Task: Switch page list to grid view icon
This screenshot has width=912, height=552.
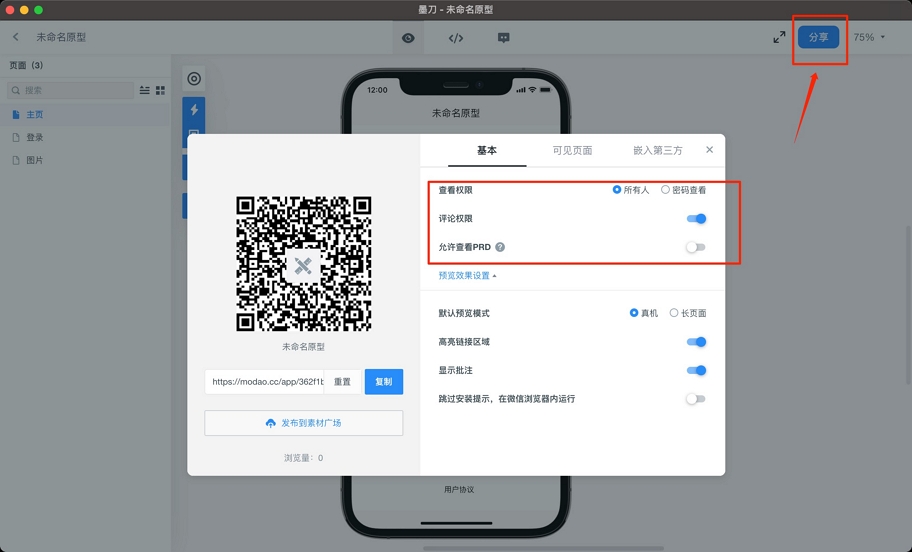Action: pos(161,90)
